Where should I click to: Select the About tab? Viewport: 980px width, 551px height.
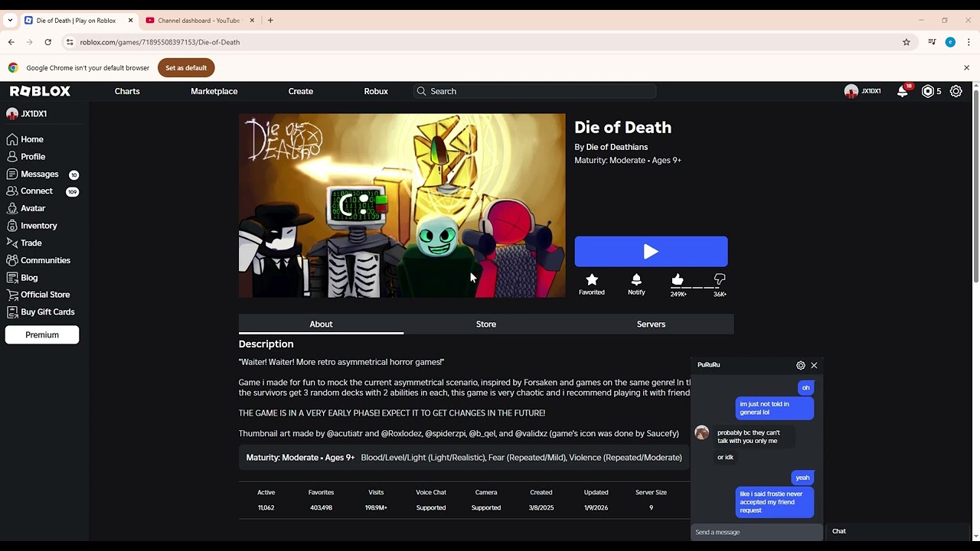(321, 324)
